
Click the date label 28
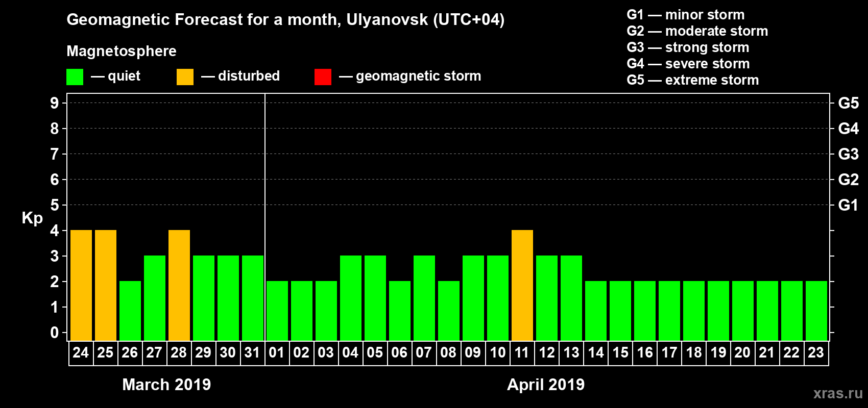[x=179, y=353]
